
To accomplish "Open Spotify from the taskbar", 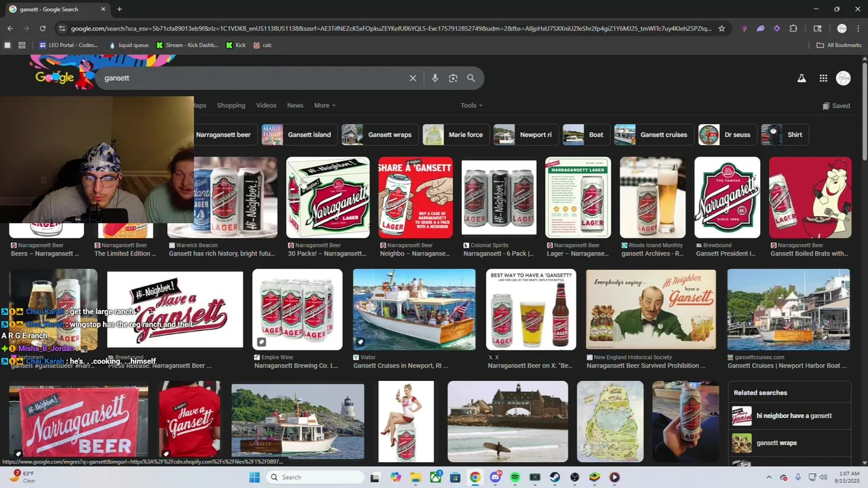I will [515, 477].
